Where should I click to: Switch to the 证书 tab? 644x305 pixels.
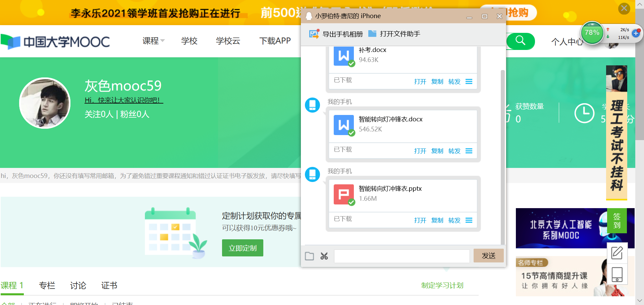point(109,286)
